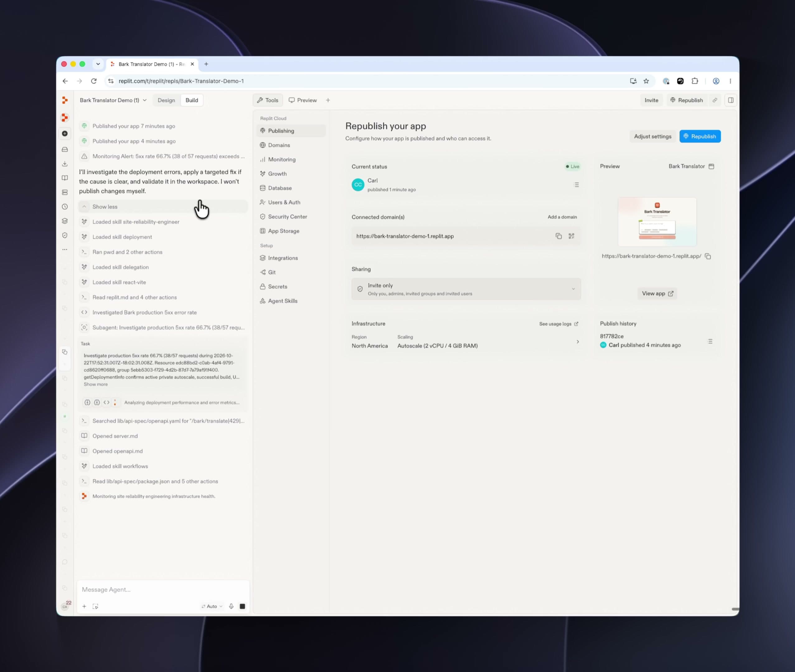This screenshot has height=672, width=795.
Task: Toggle the right side panel icon
Action: pyautogui.click(x=731, y=100)
